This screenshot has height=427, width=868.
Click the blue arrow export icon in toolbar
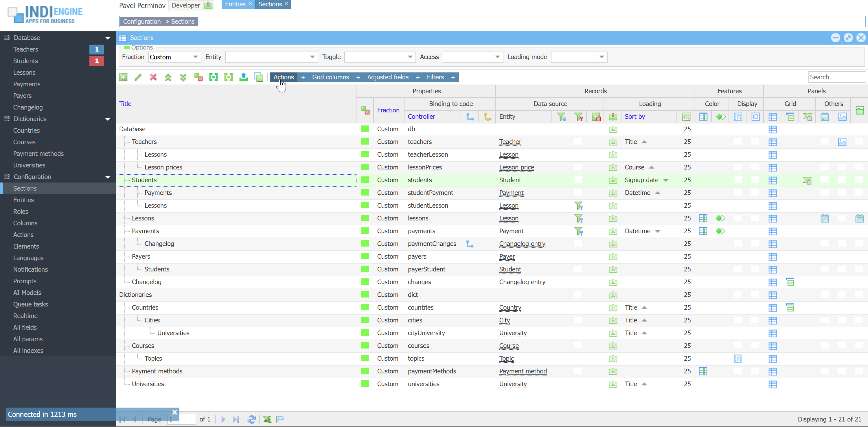[x=243, y=77]
